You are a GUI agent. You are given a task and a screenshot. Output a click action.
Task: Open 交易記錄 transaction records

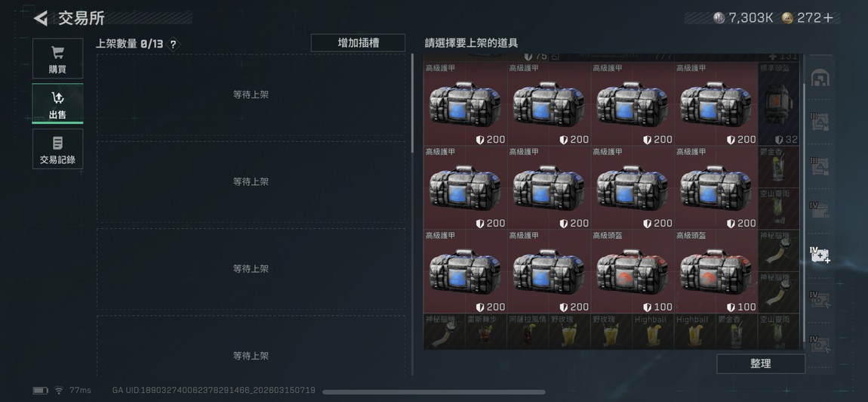pos(57,149)
